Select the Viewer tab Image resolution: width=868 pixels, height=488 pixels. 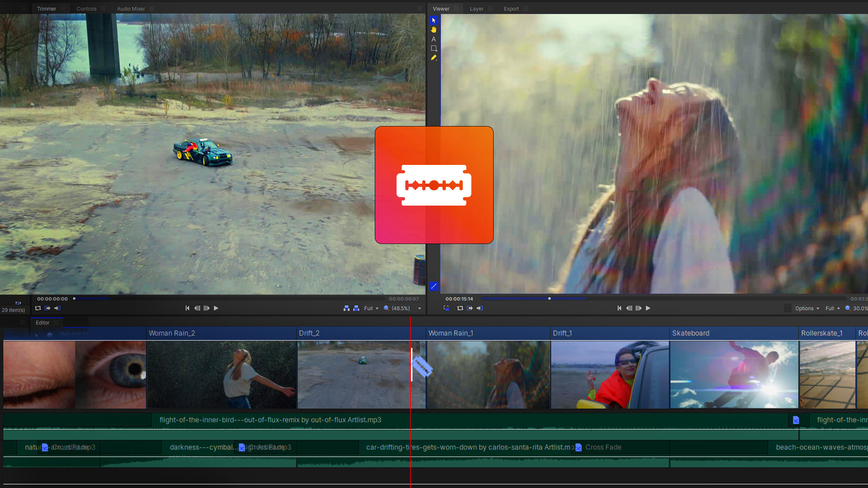[441, 9]
